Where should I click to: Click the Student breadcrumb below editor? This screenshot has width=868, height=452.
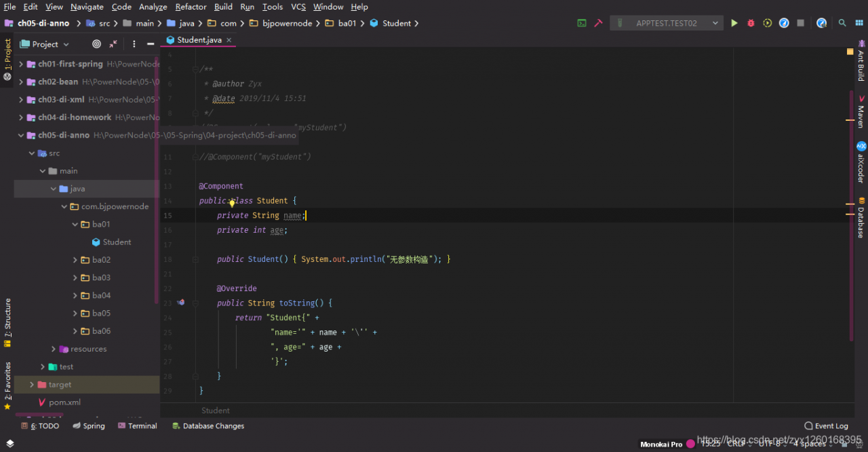pos(216,410)
